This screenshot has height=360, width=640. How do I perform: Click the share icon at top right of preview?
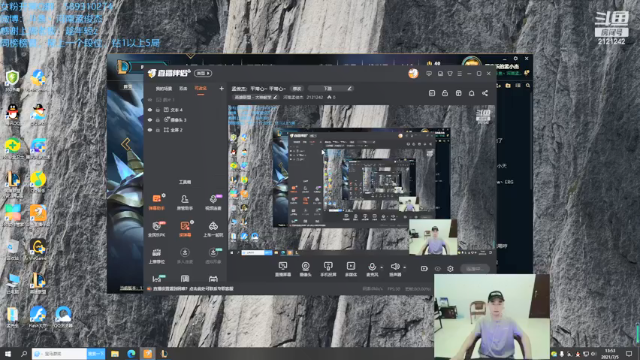point(485,93)
